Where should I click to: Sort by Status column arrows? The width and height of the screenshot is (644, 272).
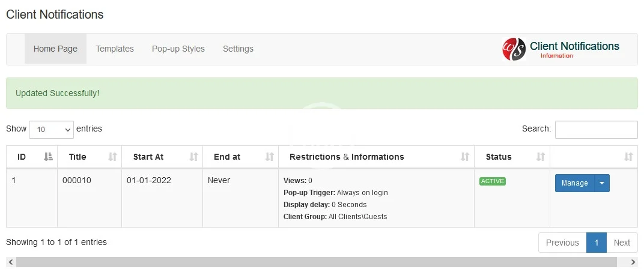tap(541, 157)
